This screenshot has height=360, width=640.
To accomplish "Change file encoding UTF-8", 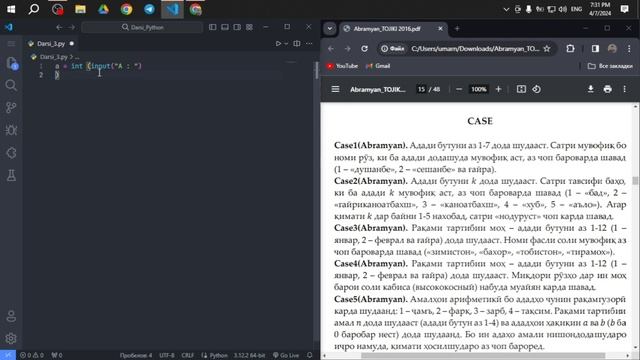I will (x=167, y=355).
